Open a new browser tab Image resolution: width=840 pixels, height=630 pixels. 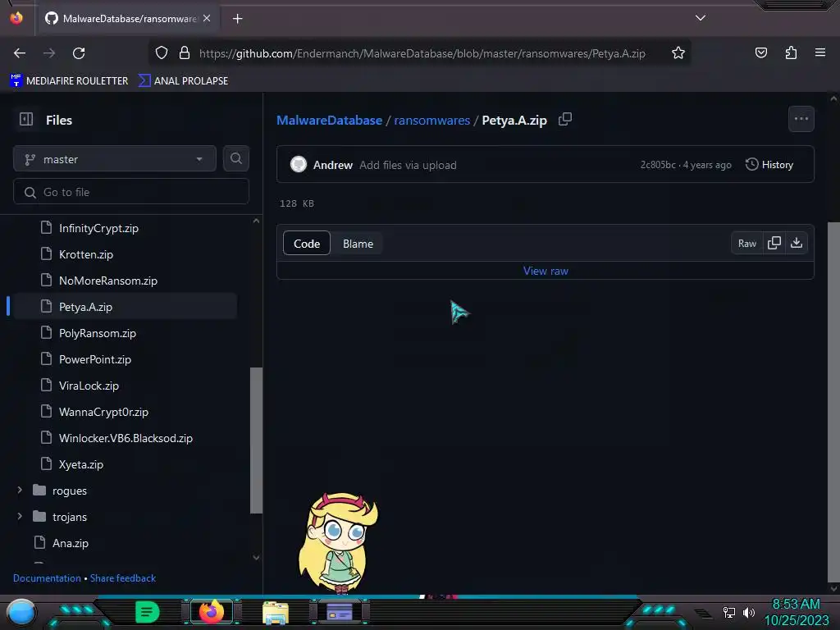tap(237, 19)
